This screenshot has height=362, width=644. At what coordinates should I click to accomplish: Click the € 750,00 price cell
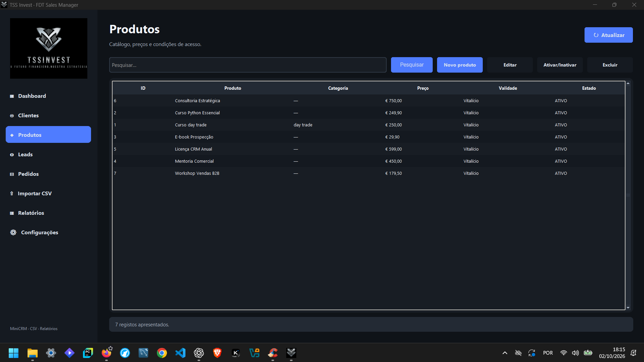[x=393, y=101]
